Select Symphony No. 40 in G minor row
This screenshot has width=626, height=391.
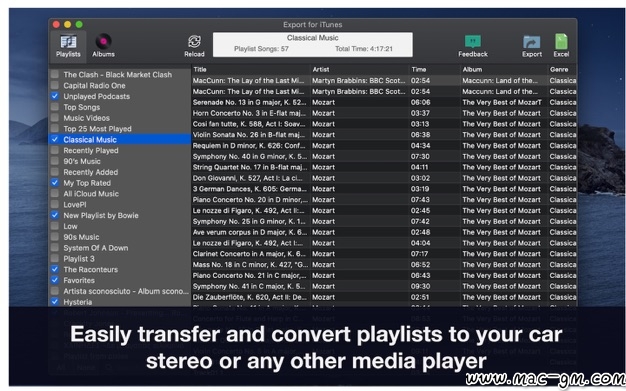coord(384,156)
